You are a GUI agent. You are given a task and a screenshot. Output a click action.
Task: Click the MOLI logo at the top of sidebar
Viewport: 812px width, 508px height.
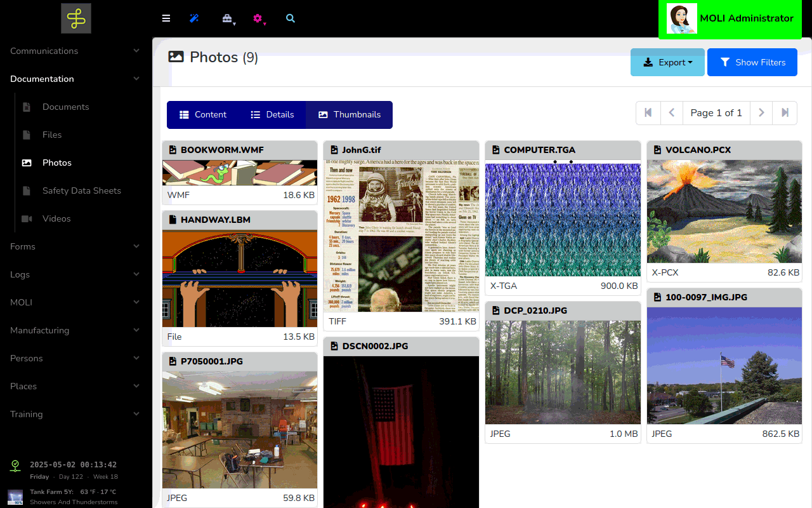tap(75, 18)
